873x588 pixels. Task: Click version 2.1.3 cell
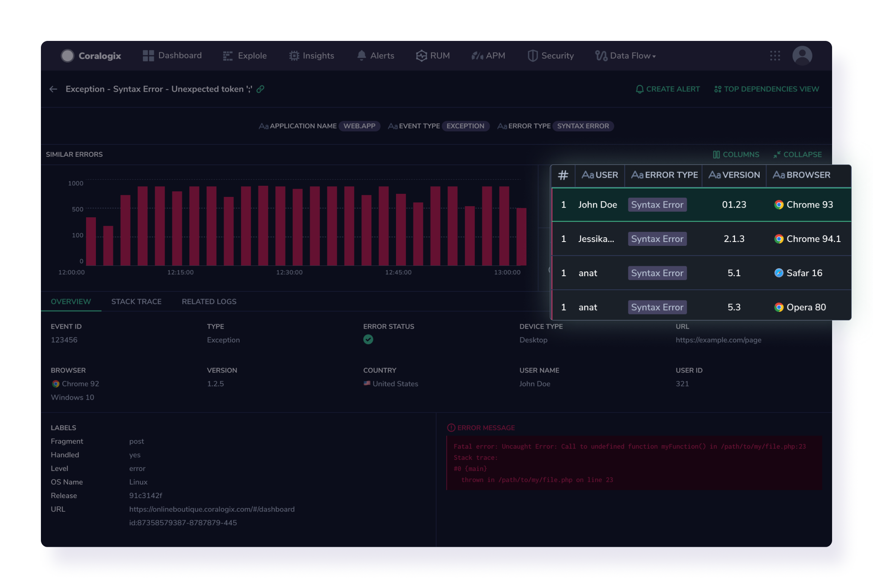coord(734,239)
